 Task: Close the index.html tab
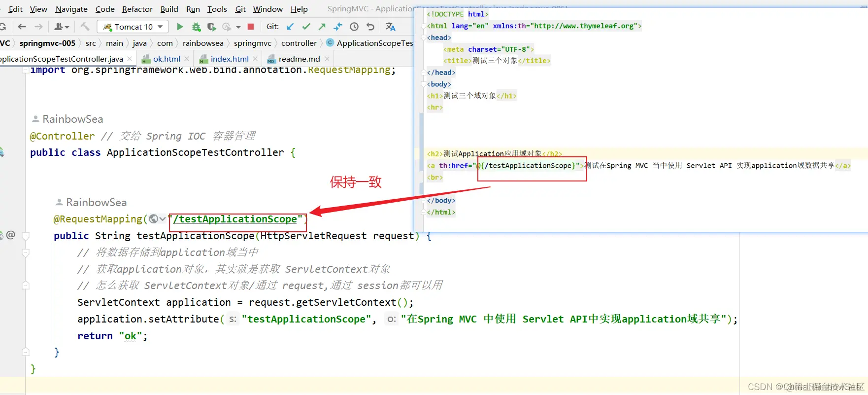click(x=255, y=59)
